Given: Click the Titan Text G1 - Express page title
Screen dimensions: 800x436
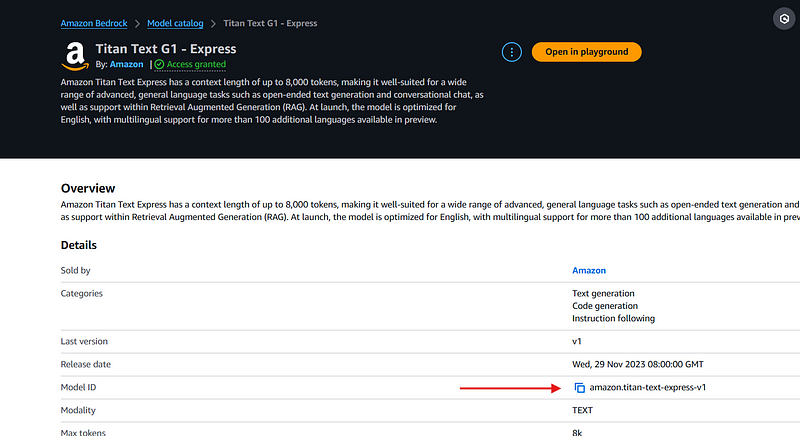Looking at the screenshot, I should click(x=166, y=49).
